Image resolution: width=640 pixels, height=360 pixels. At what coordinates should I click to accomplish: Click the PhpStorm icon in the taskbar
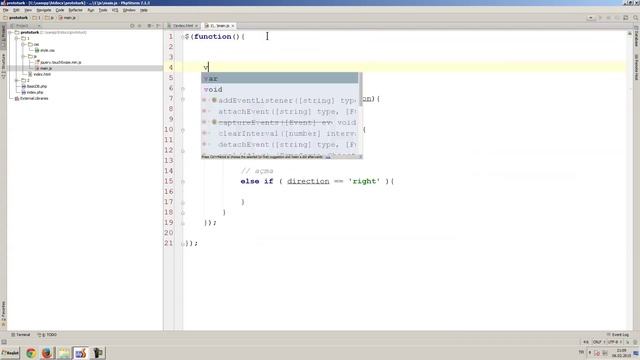point(81,353)
